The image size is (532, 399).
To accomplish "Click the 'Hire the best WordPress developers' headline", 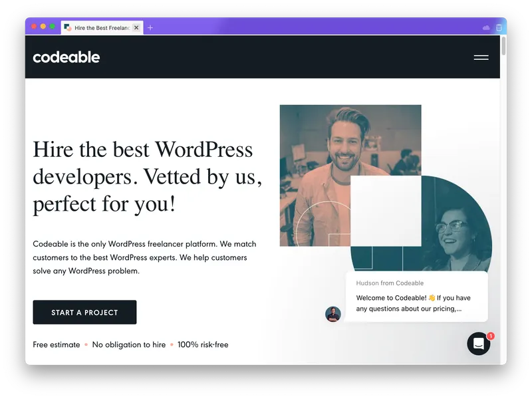I will pos(143,176).
